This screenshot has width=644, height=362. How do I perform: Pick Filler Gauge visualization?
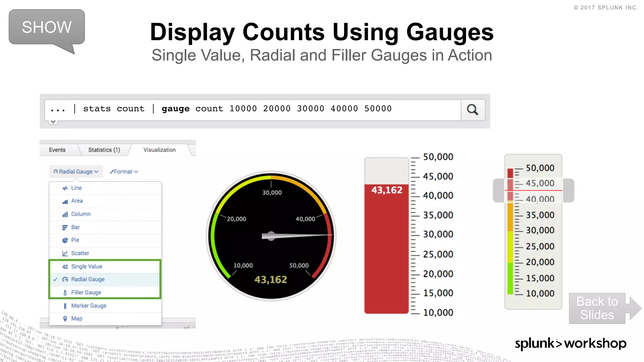tap(105, 293)
